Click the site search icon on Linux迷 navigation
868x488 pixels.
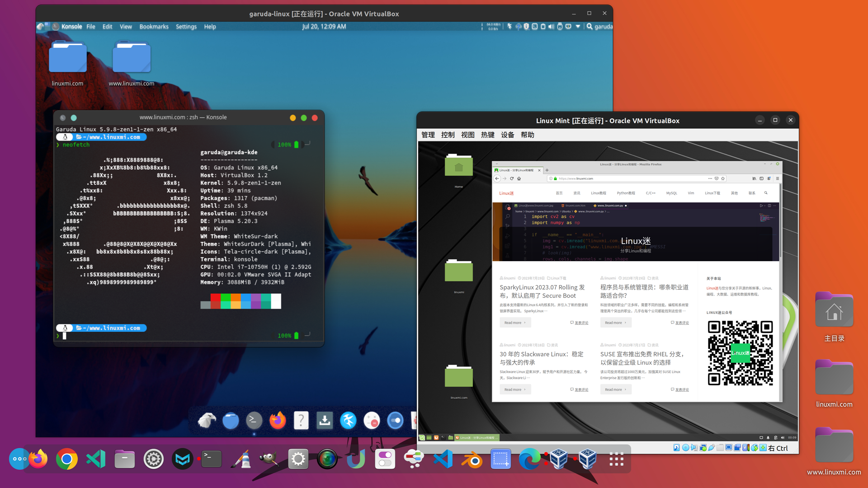click(x=766, y=193)
